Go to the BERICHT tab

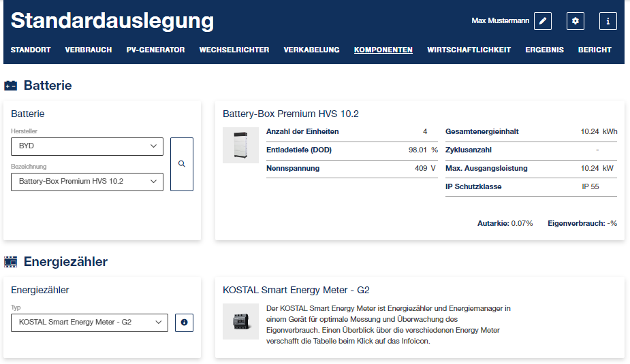[595, 50]
